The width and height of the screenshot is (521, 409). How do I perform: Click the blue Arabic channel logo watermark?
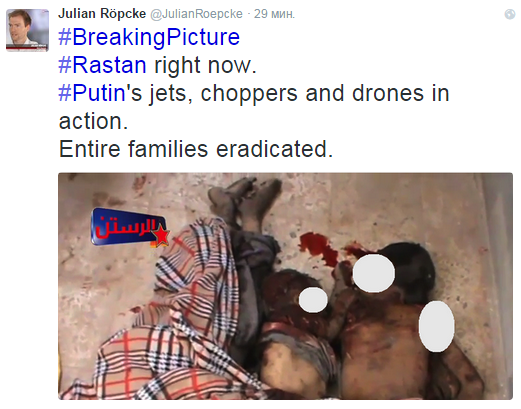(130, 227)
